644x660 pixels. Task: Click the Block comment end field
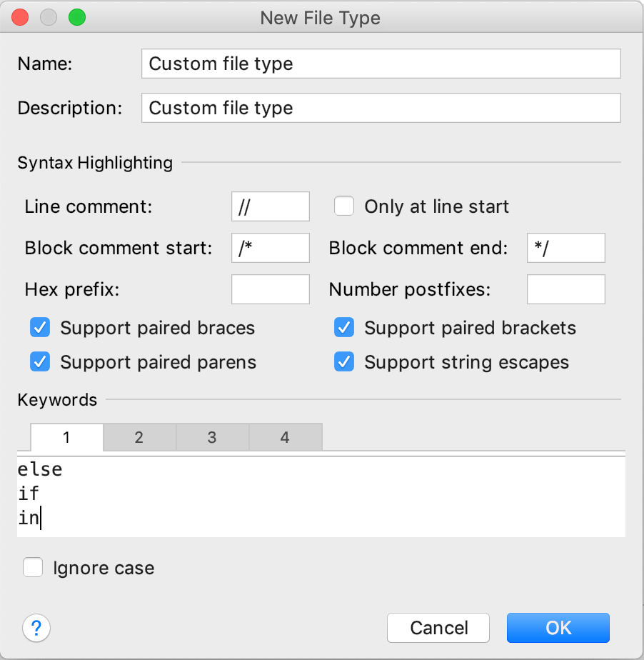click(x=565, y=247)
